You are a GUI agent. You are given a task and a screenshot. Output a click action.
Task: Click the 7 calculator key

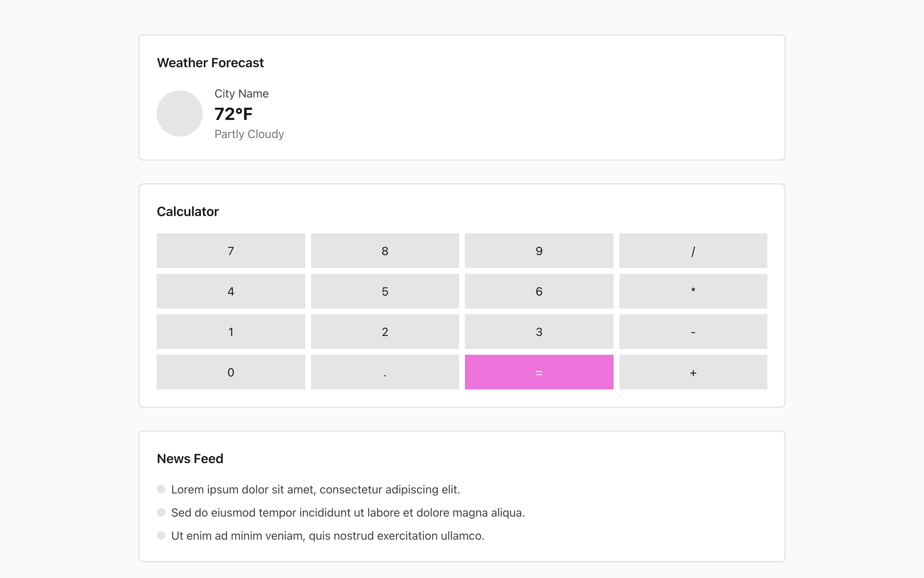point(231,251)
